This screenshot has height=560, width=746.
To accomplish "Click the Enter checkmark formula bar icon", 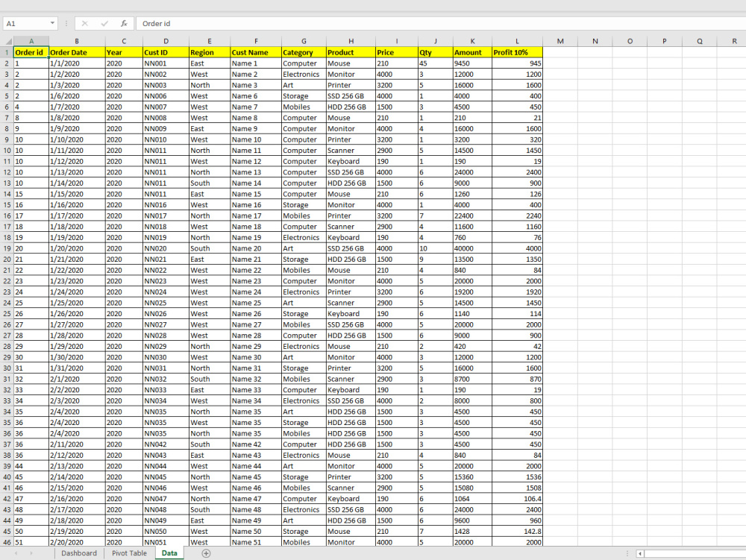I will pos(104,23).
